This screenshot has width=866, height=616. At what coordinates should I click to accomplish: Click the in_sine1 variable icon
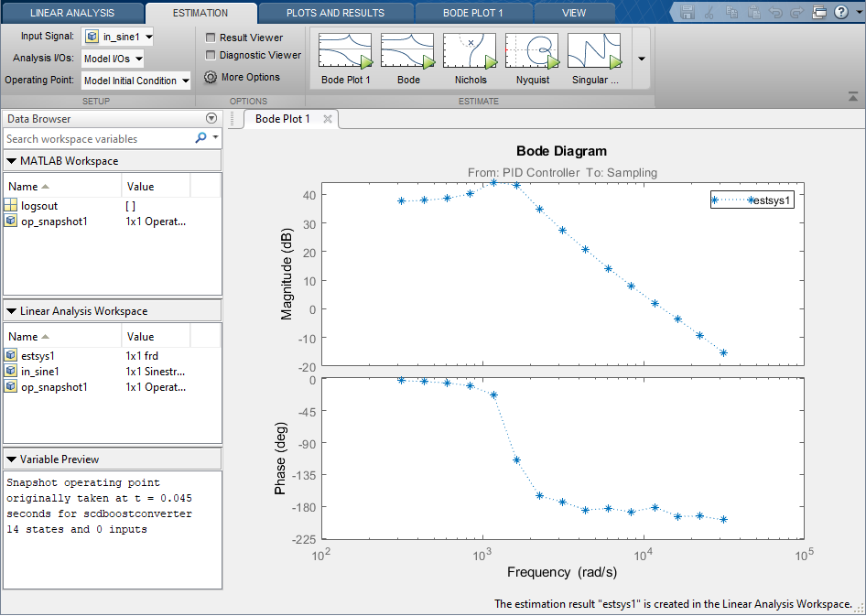pos(10,371)
